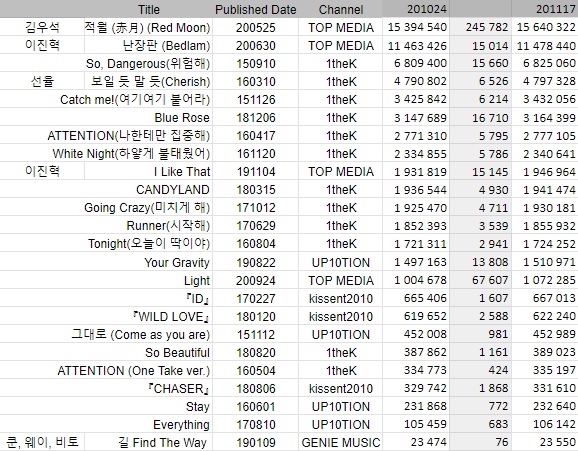Select the 그대로 (Come as you are) cell
The width and height of the screenshot is (578, 451).
[x=106, y=334]
